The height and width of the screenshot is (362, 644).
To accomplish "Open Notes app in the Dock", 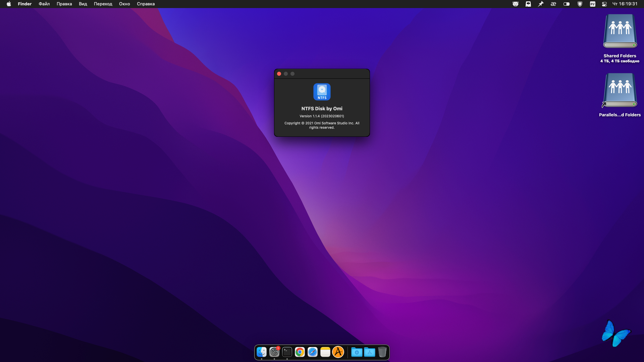I will (x=325, y=352).
